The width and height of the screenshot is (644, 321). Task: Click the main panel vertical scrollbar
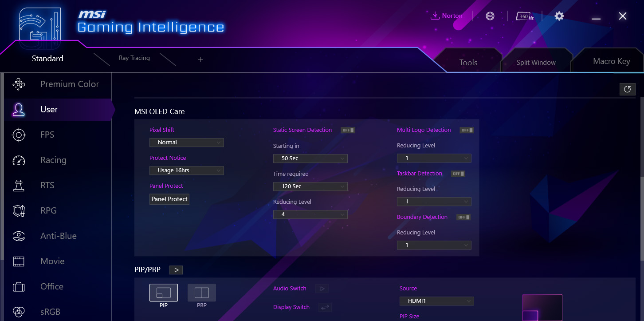pos(642,218)
